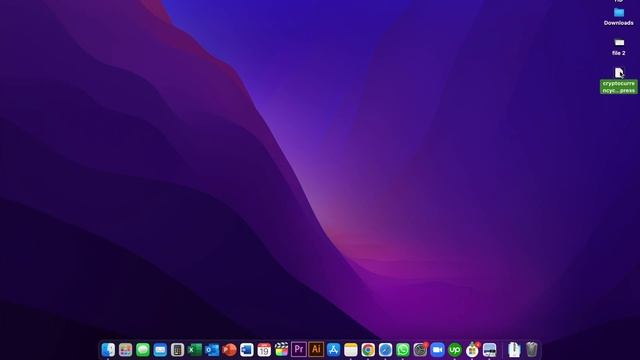The height and width of the screenshot is (360, 640).
Task: Launch Adobe Premiere Pro
Action: coord(299,350)
